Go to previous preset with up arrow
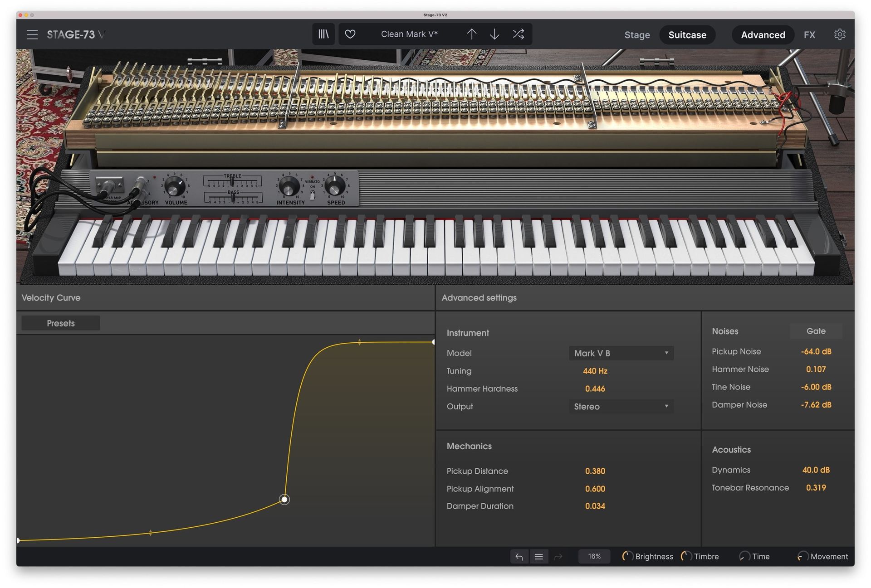Screen dimensions: 871x588 point(471,34)
